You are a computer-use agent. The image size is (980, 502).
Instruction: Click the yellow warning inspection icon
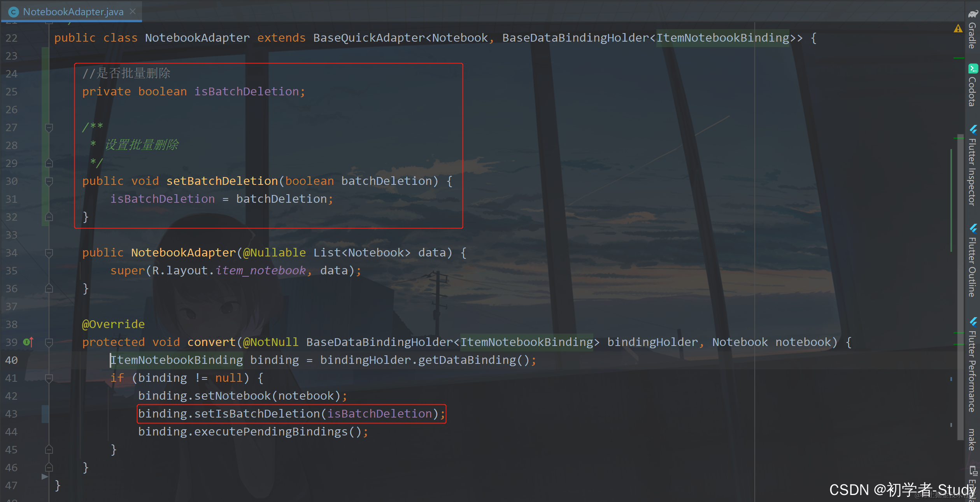coord(958,28)
